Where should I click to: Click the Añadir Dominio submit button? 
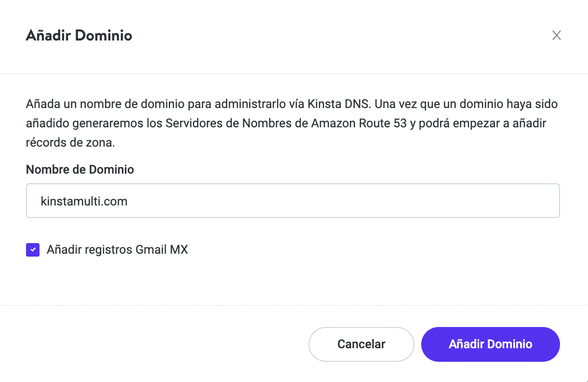[x=490, y=344]
